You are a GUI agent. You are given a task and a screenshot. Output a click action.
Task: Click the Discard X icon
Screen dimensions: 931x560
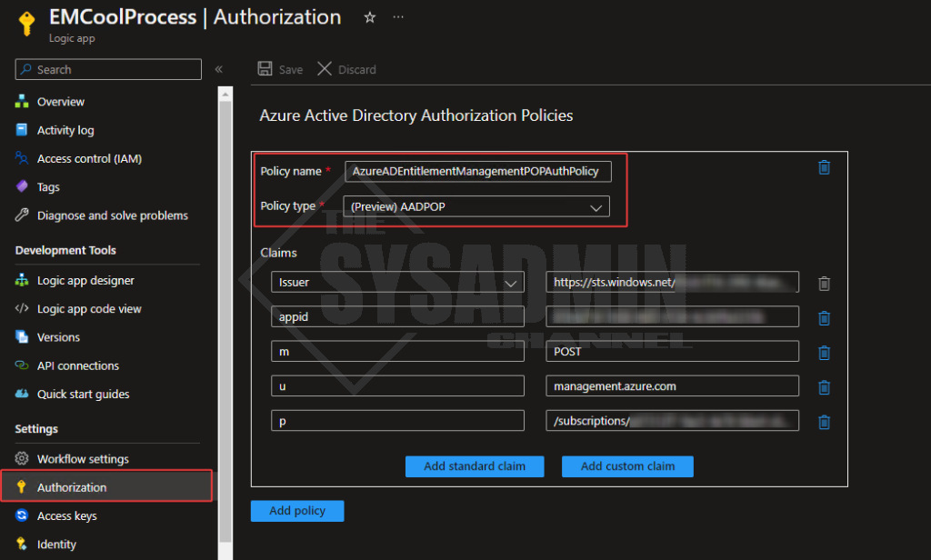(x=325, y=69)
